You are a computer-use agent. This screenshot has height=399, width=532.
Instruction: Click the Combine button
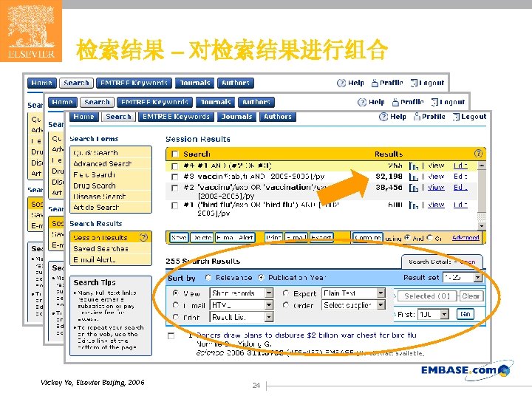click(x=368, y=237)
